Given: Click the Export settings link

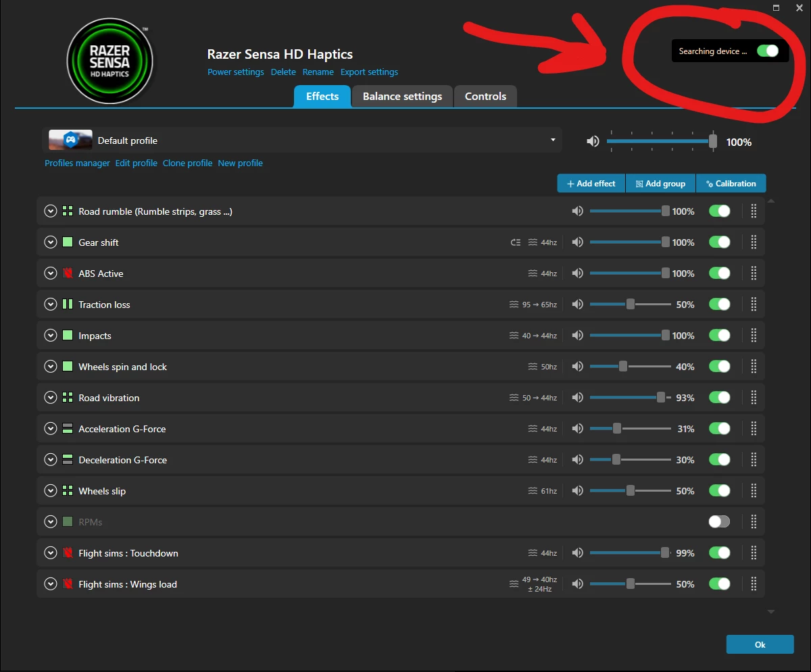Looking at the screenshot, I should click(369, 72).
